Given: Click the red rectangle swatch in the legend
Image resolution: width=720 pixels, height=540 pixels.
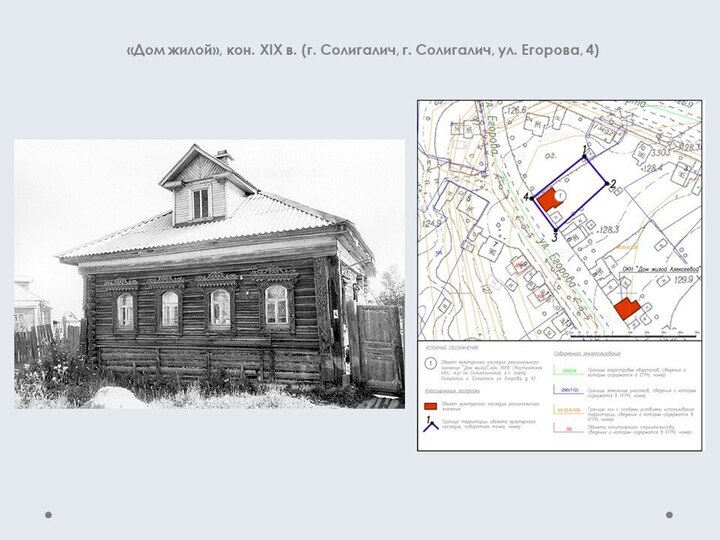Looking at the screenshot, I should [430, 406].
